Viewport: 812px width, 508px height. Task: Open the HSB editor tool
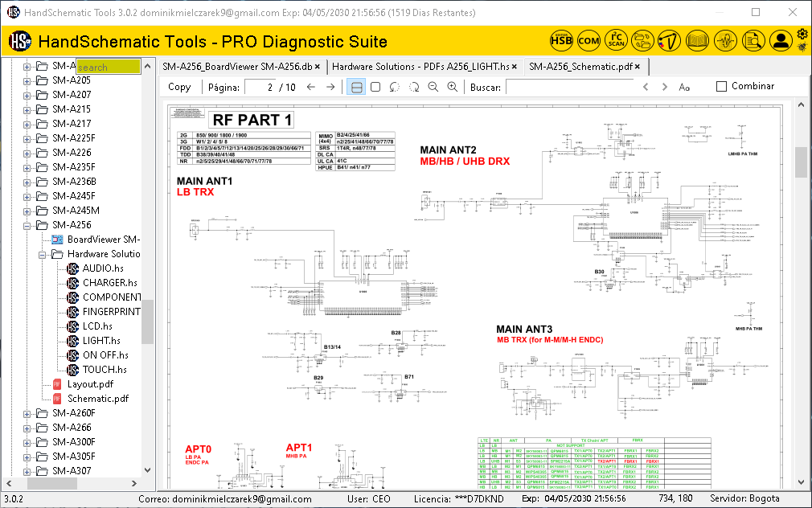tap(561, 40)
